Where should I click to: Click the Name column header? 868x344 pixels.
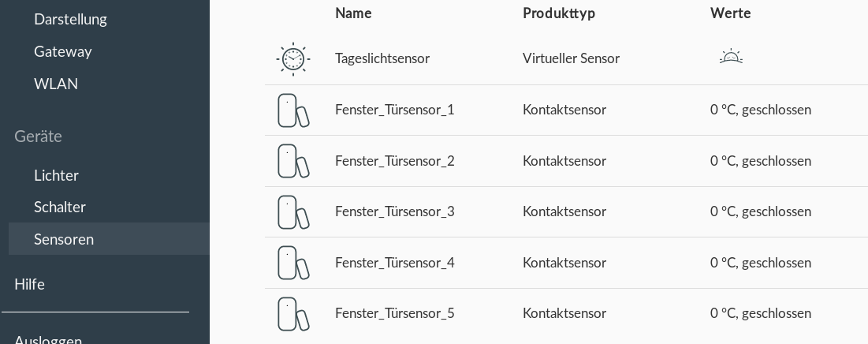[x=353, y=13]
